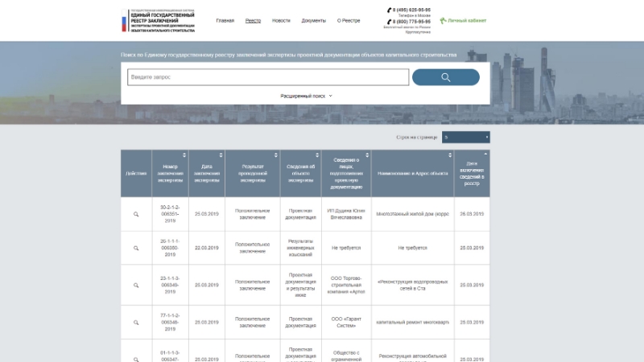The image size is (644, 362).
Task: Go to Новости in top navigation
Action: click(281, 20)
